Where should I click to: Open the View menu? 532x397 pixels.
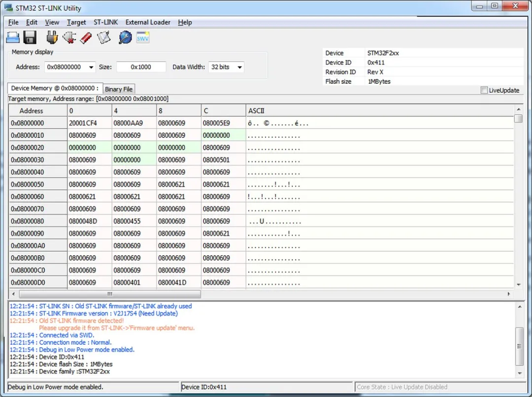click(52, 22)
